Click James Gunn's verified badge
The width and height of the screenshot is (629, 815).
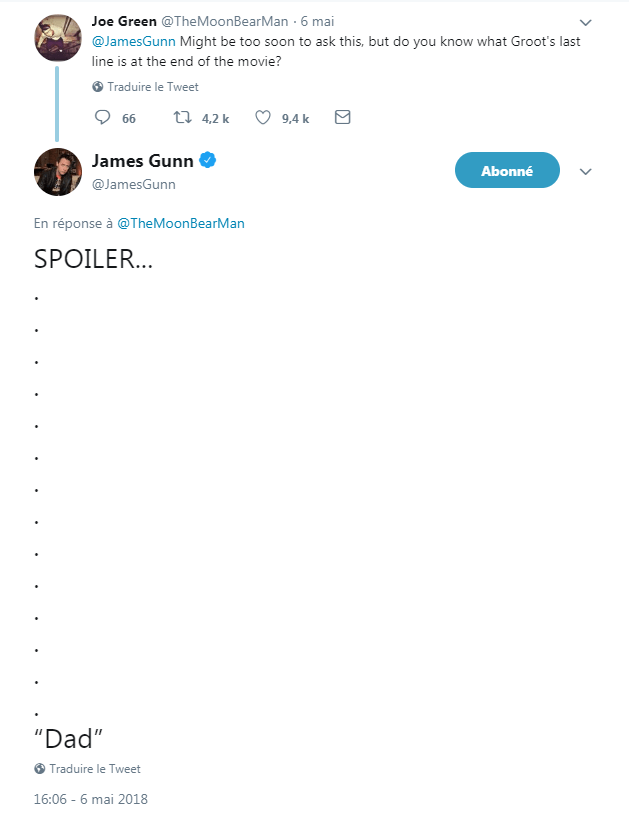(x=208, y=160)
